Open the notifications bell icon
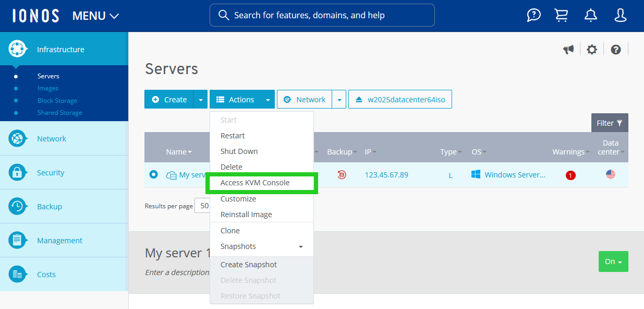The width and height of the screenshot is (644, 309). tap(591, 15)
